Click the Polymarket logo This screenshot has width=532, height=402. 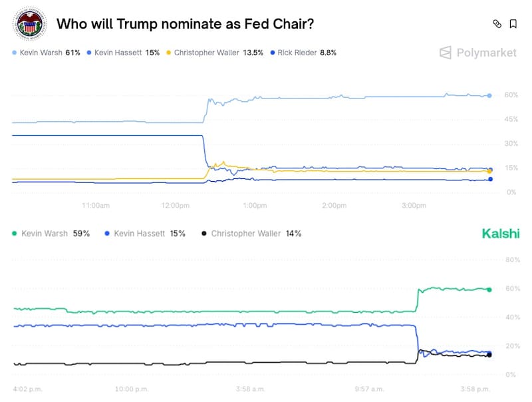coord(478,53)
